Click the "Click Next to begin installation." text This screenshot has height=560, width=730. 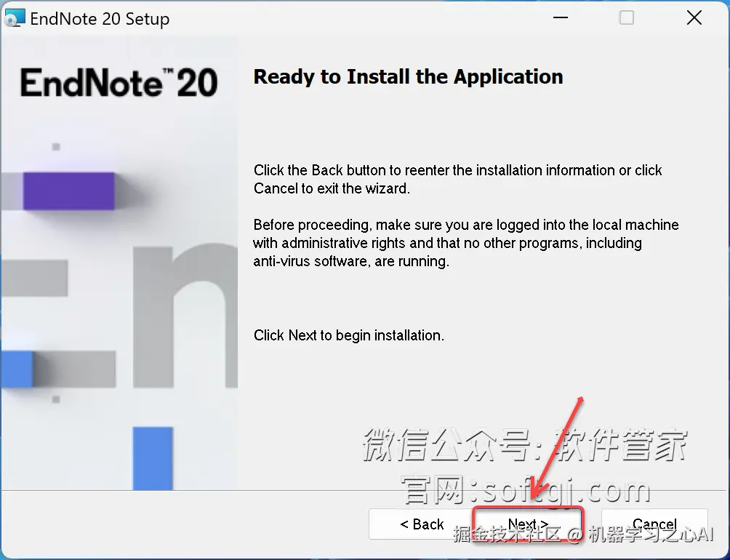click(x=349, y=335)
